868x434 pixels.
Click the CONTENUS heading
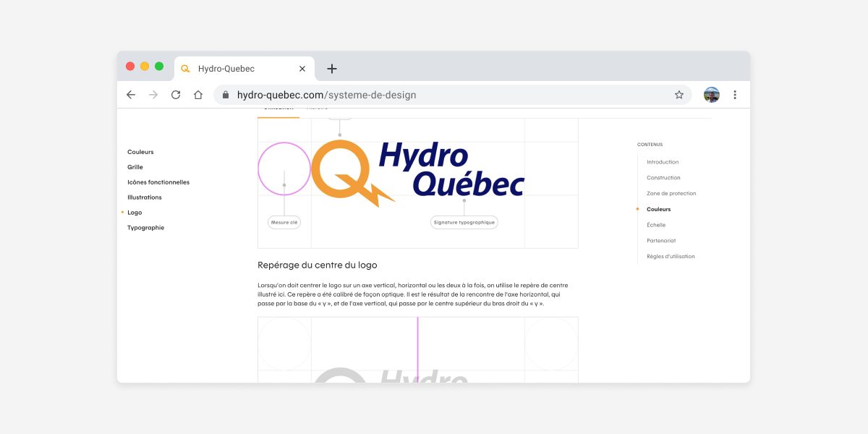click(650, 145)
